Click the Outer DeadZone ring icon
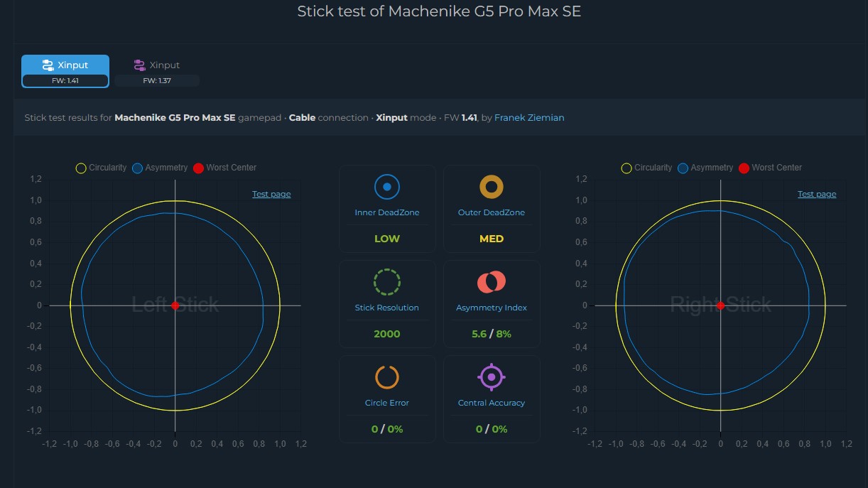The height and width of the screenshot is (488, 868). pyautogui.click(x=492, y=187)
